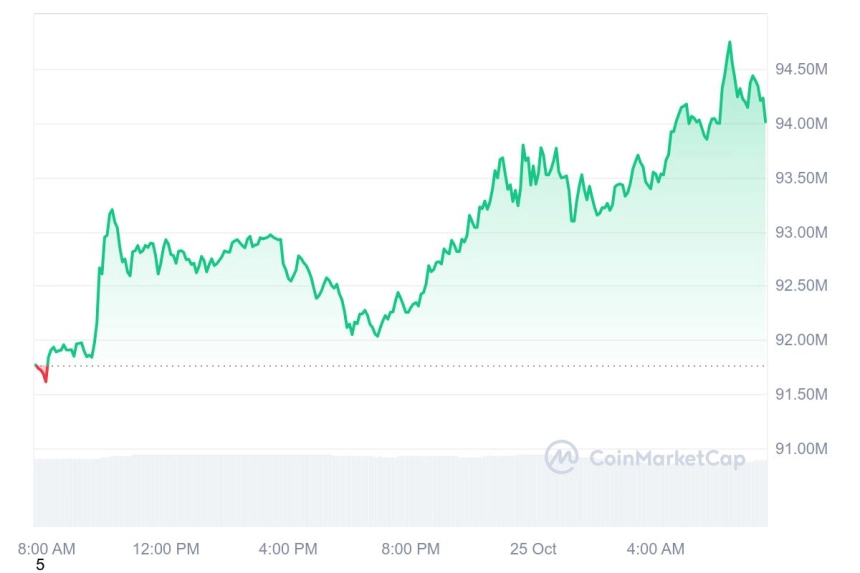Click the 8:00 PM axis label
The width and height of the screenshot is (860, 573).
(411, 549)
